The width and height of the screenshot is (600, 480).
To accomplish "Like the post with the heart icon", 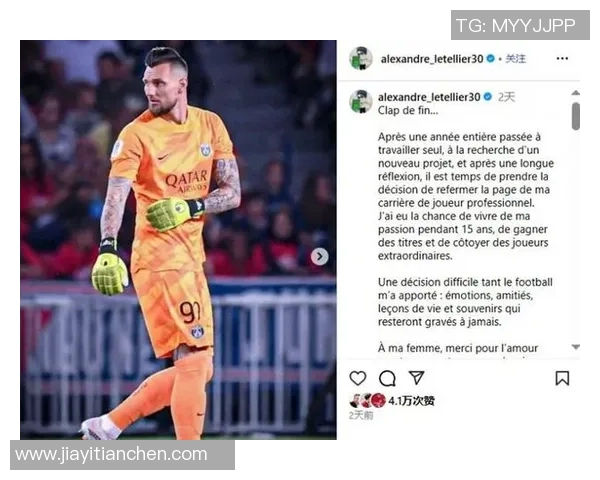I will pyautogui.click(x=358, y=378).
